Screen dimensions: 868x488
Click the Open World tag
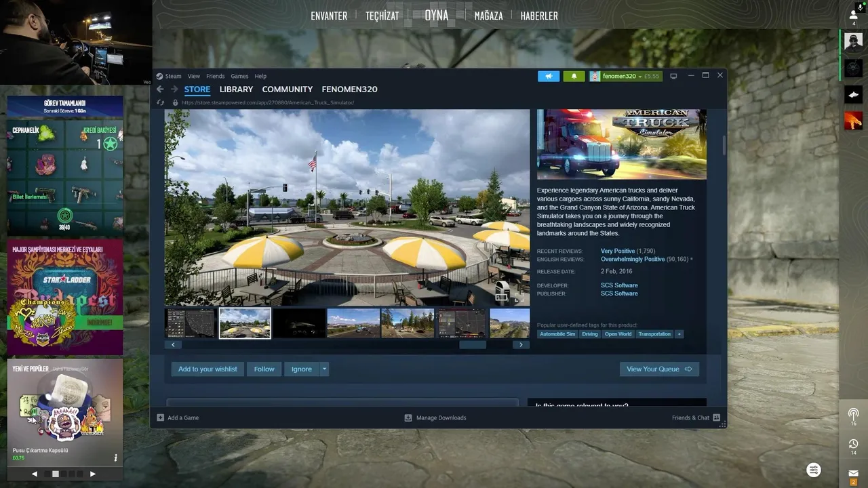(x=618, y=334)
